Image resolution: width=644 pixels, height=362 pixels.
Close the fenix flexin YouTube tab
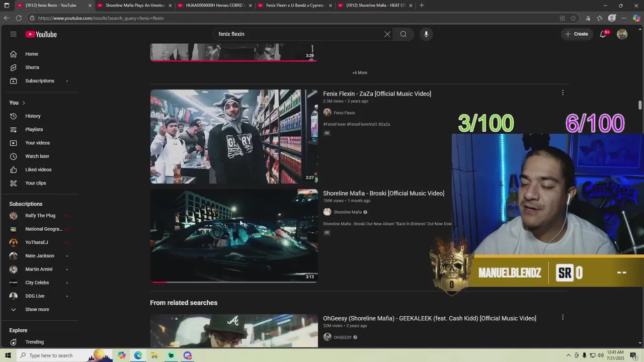tap(90, 6)
